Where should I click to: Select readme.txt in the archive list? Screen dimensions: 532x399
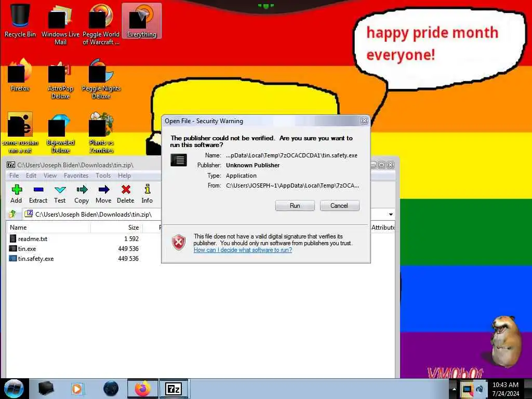pyautogui.click(x=33, y=239)
